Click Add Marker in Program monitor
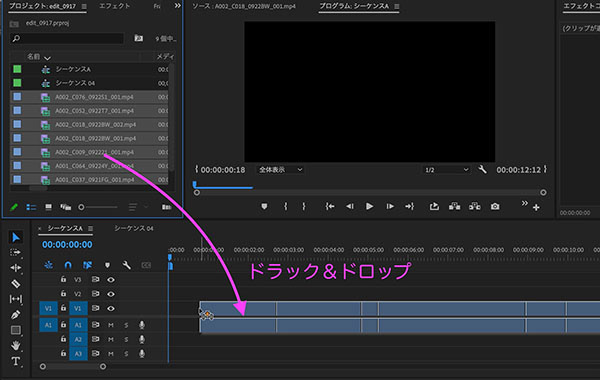 pyautogui.click(x=264, y=207)
